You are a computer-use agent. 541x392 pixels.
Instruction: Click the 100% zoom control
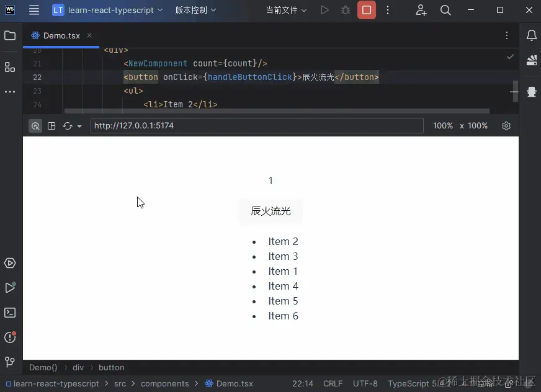[442, 125]
